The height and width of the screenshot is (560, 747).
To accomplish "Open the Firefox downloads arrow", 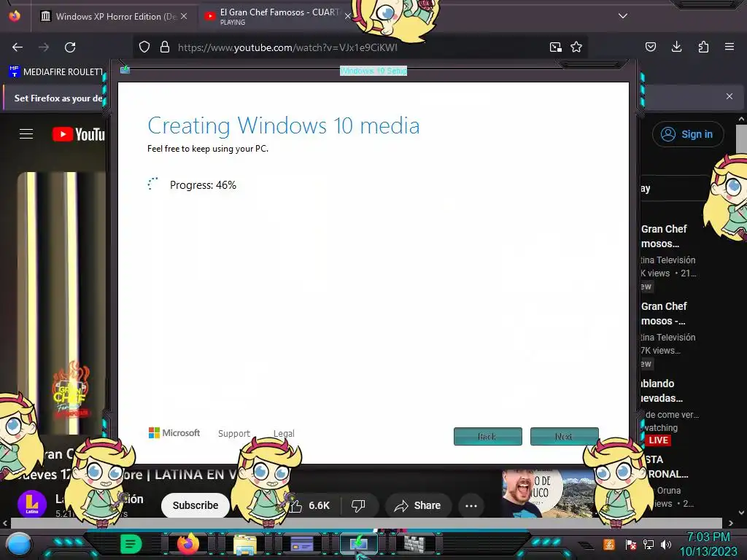I will click(676, 47).
